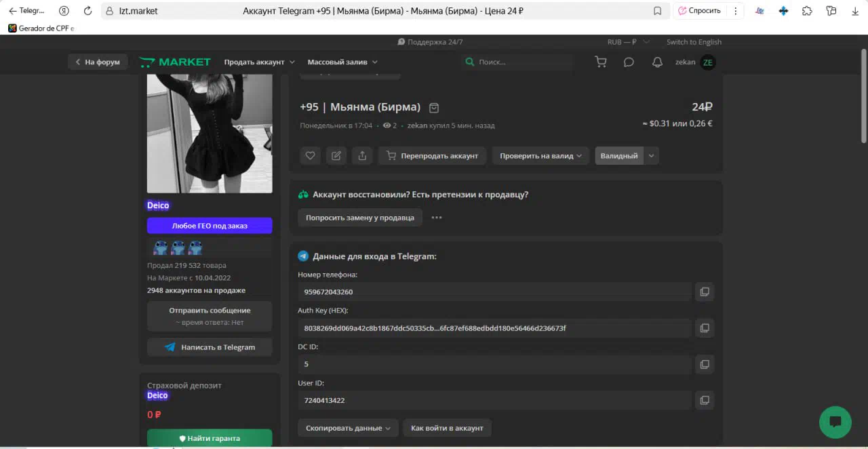The image size is (868, 449).
Task: Open the messages speech bubble icon
Action: (629, 62)
